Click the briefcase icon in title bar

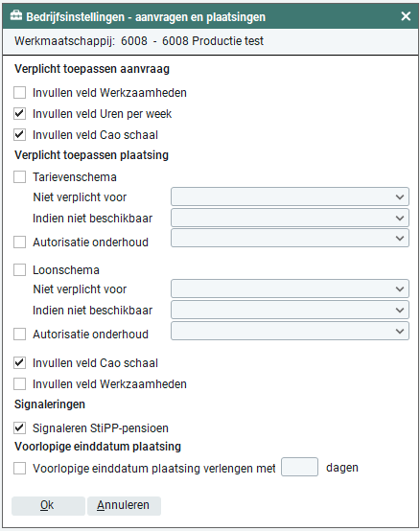point(16,16)
